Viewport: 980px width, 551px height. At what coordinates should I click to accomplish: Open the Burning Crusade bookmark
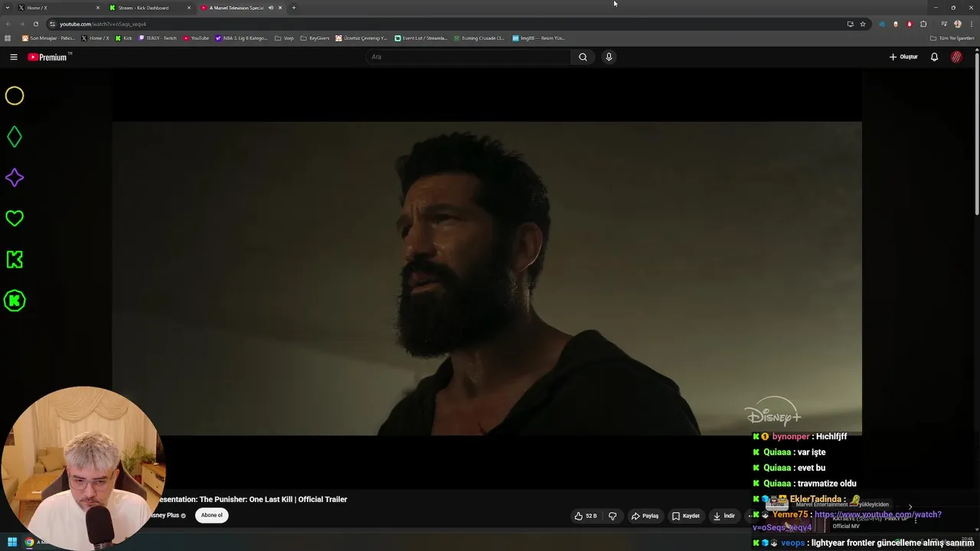pyautogui.click(x=479, y=37)
